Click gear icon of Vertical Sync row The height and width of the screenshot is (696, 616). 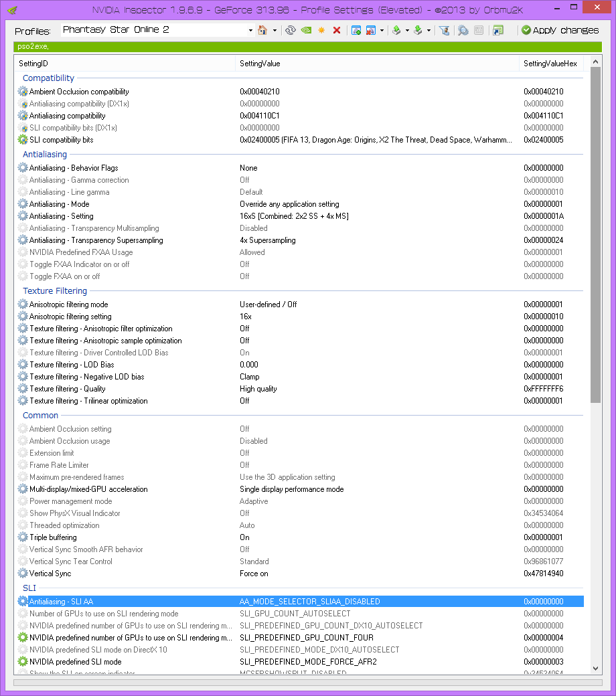pyautogui.click(x=23, y=574)
